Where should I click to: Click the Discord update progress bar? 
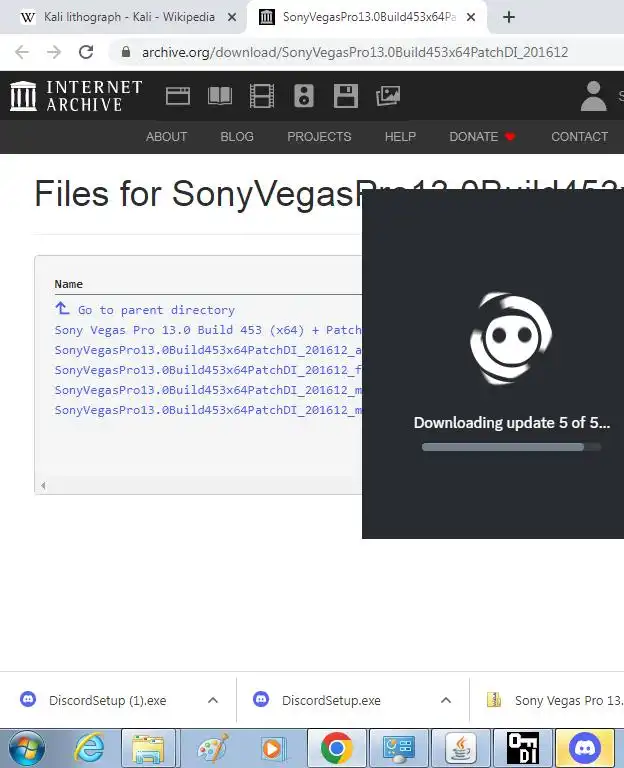[x=511, y=447]
